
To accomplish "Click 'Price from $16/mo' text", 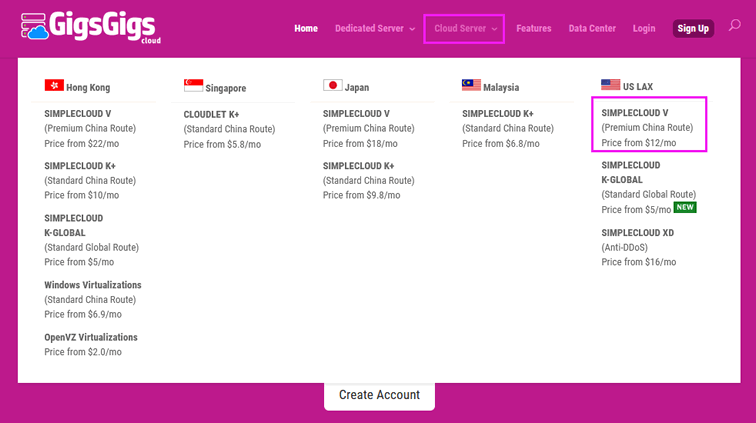I will click(x=639, y=262).
